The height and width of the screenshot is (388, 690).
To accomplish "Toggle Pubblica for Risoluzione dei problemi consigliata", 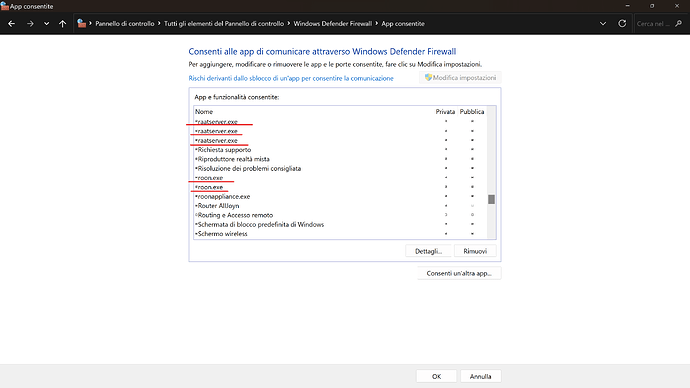I will pyautogui.click(x=472, y=168).
